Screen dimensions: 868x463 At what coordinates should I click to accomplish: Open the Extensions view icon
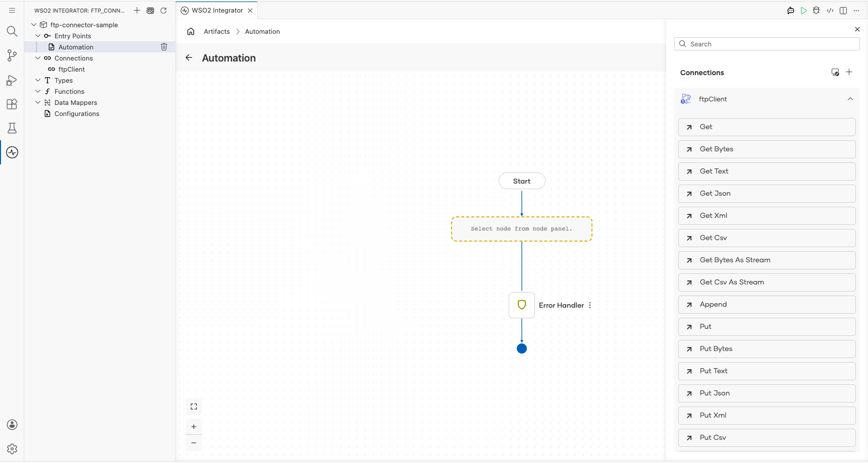click(12, 104)
